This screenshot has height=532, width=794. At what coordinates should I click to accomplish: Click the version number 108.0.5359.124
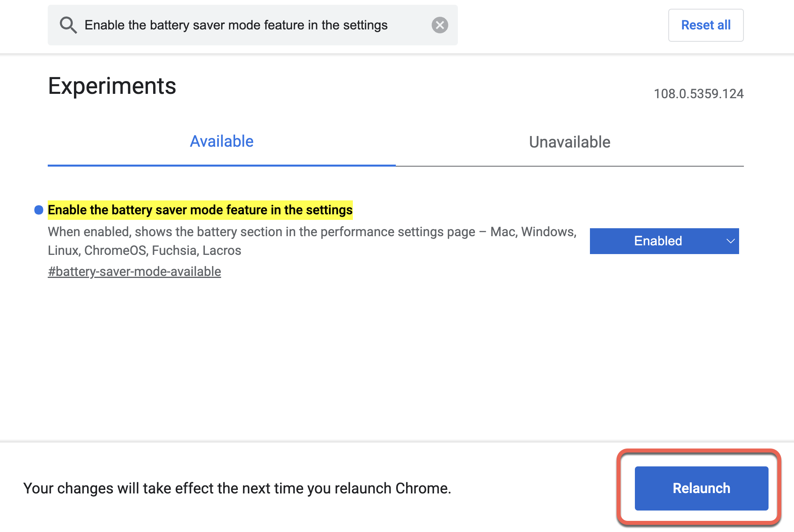tap(698, 94)
